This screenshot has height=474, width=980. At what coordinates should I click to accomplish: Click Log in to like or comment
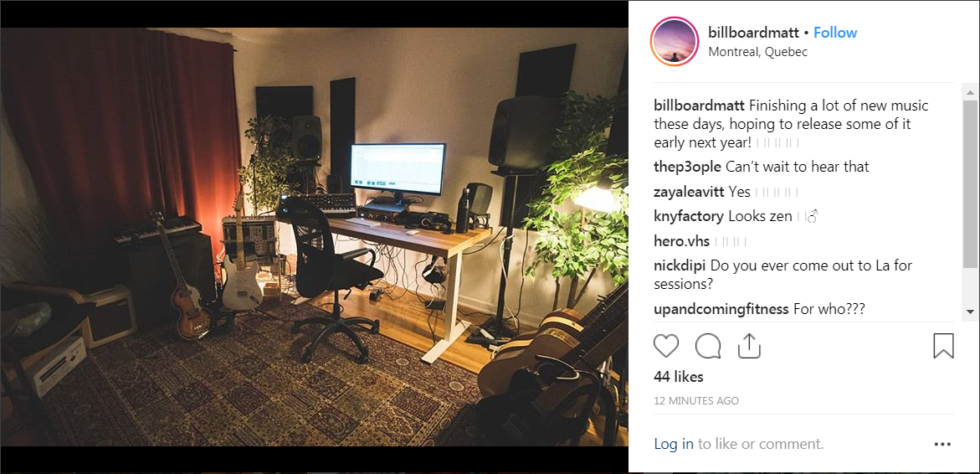[x=674, y=444]
